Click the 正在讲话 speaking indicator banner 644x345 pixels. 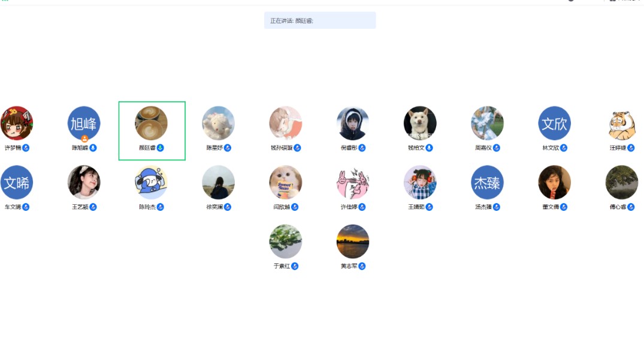point(320,20)
